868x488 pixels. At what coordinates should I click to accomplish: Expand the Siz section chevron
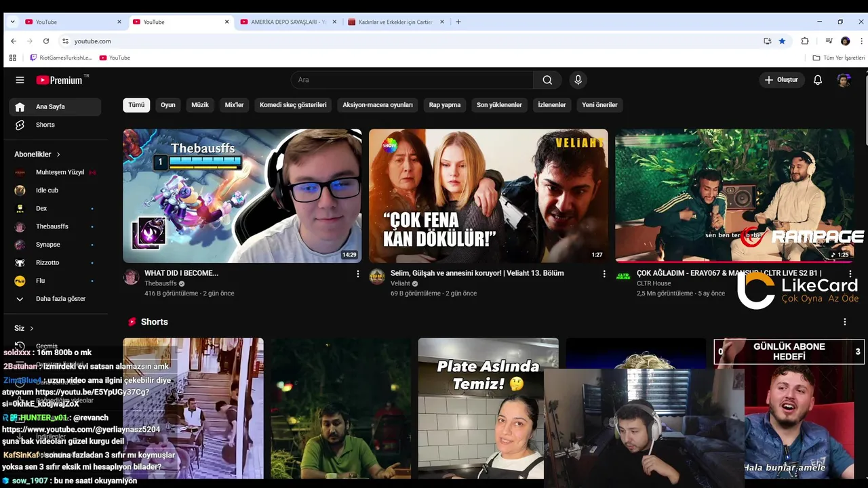31,328
